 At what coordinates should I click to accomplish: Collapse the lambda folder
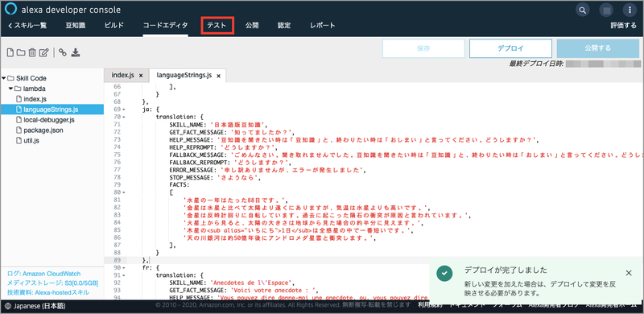click(x=10, y=89)
